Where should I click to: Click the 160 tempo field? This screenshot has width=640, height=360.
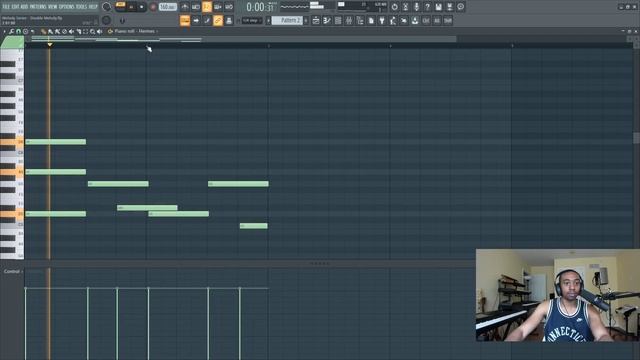[167, 7]
